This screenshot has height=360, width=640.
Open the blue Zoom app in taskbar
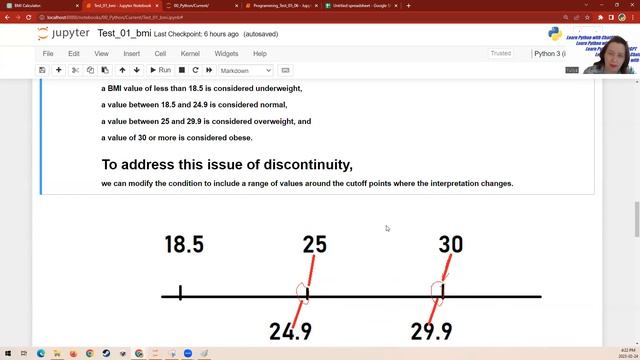coord(188,353)
